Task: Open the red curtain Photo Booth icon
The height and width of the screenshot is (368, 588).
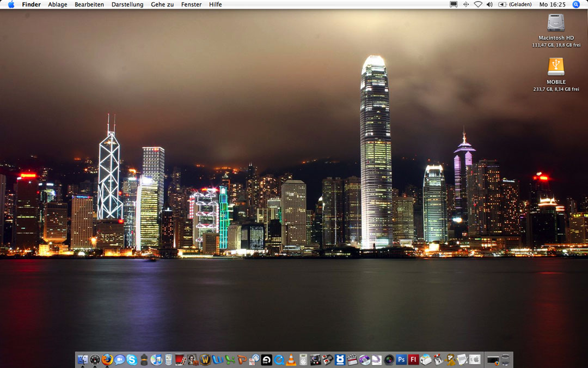Action: click(x=181, y=360)
